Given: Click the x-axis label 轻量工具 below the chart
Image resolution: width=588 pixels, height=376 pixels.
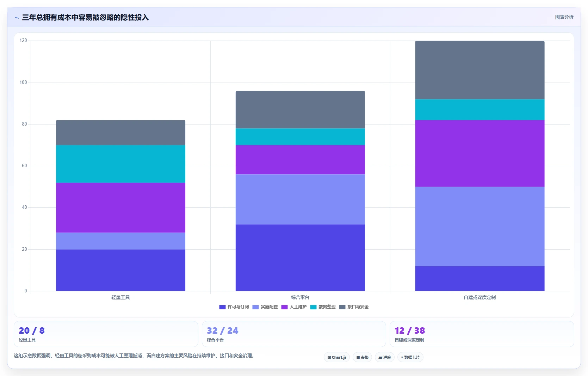Looking at the screenshot, I should pos(120,297).
